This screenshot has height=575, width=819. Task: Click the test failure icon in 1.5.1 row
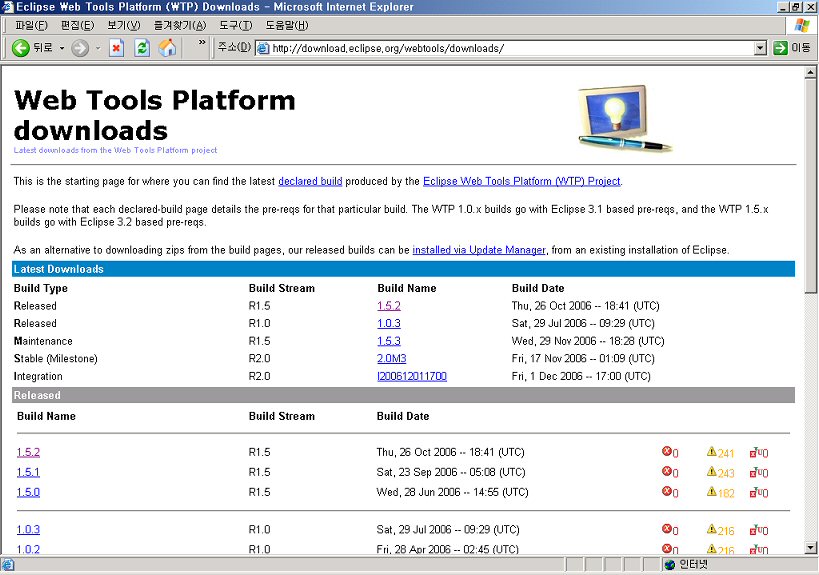754,472
